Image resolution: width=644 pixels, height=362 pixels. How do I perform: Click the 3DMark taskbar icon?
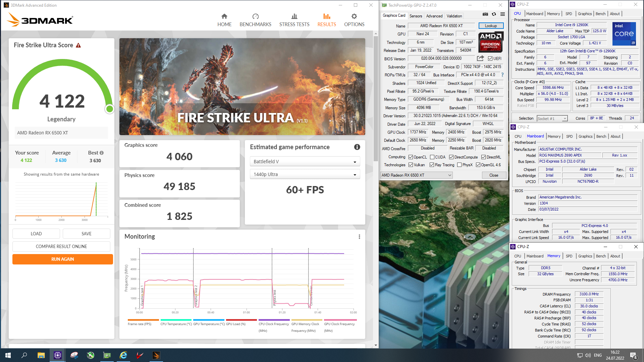pos(156,355)
